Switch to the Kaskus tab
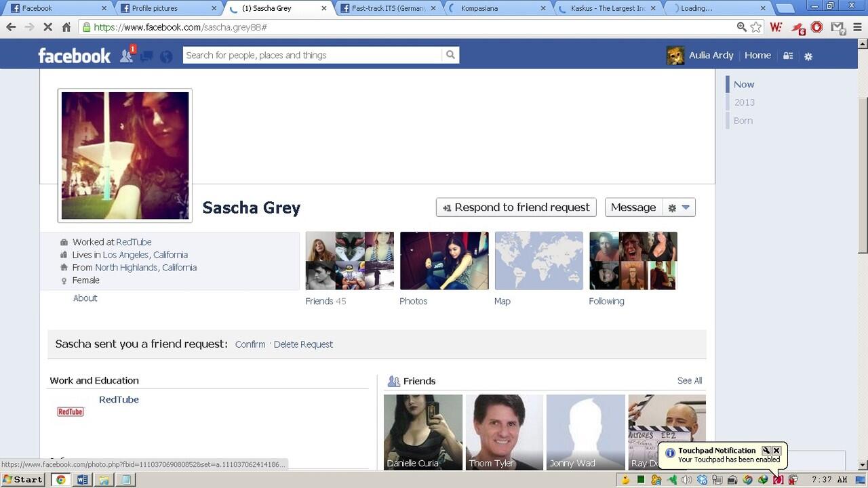The height and width of the screenshot is (488, 868). 608,8
